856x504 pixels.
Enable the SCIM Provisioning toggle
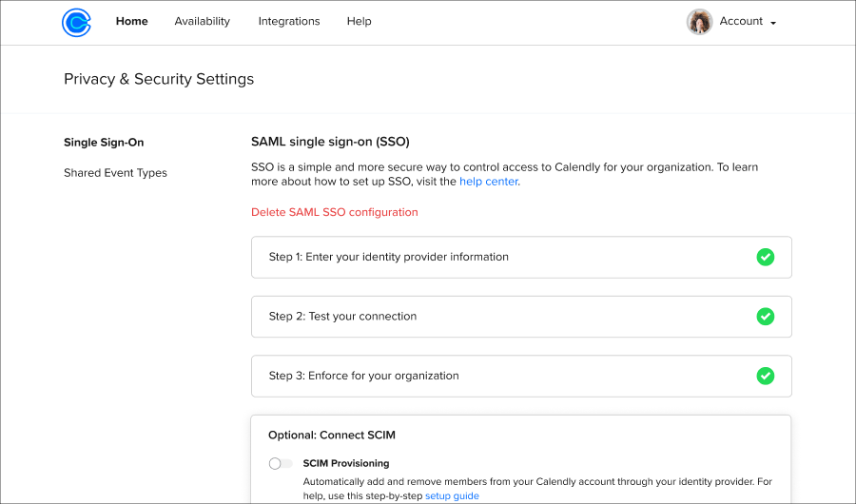point(281,464)
